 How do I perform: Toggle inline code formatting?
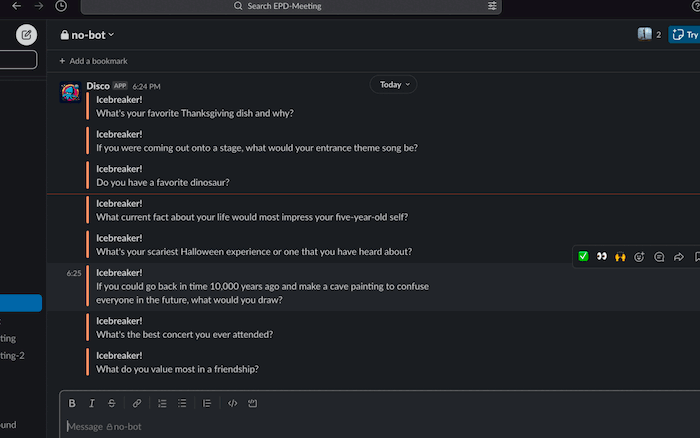pyautogui.click(x=232, y=403)
